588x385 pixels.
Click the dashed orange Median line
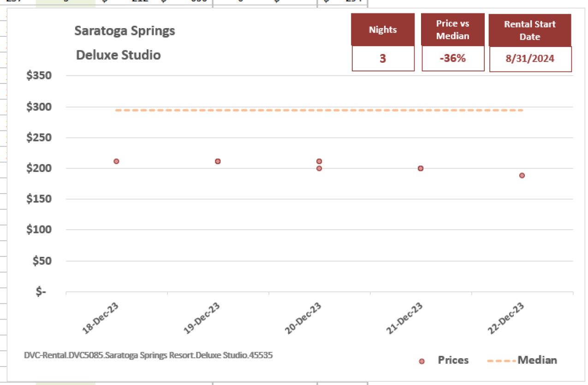point(319,110)
